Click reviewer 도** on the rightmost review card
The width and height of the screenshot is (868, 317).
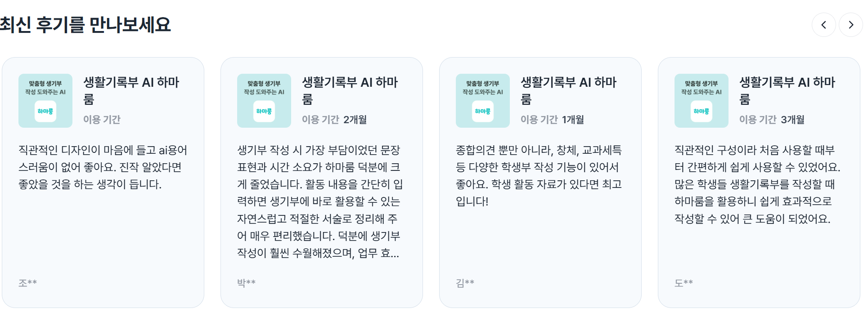pyautogui.click(x=684, y=282)
